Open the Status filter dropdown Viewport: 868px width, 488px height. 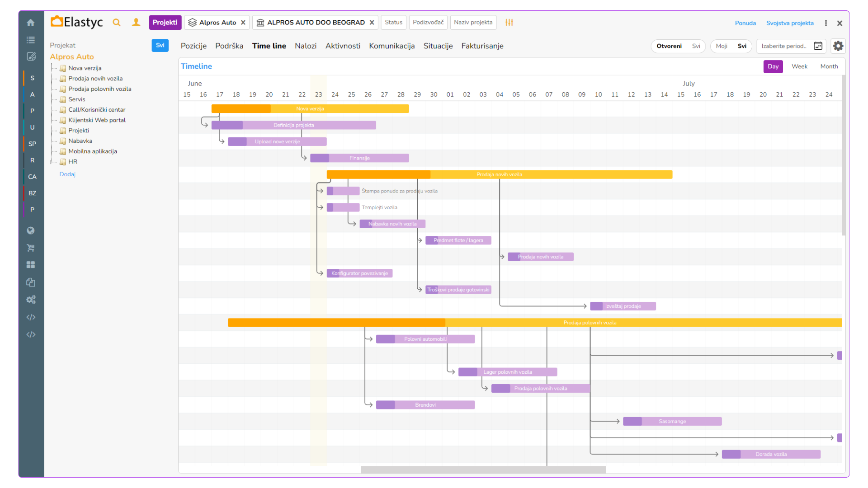(393, 23)
